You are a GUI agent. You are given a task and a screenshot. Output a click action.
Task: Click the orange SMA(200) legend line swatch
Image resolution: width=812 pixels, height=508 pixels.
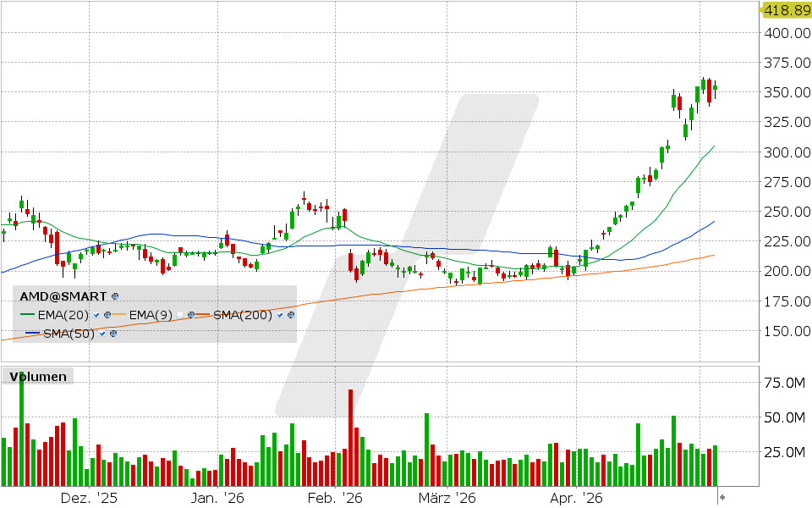(203, 315)
